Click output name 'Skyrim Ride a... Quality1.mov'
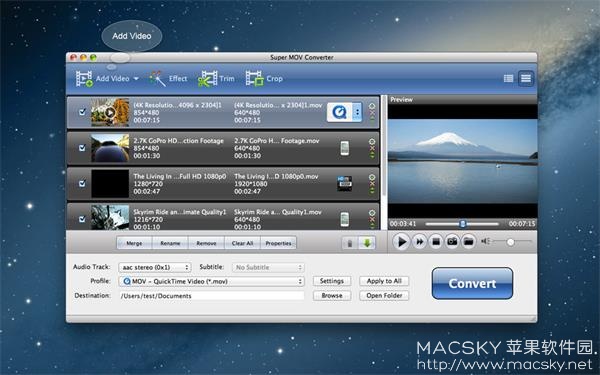The image size is (600, 375). tap(278, 212)
